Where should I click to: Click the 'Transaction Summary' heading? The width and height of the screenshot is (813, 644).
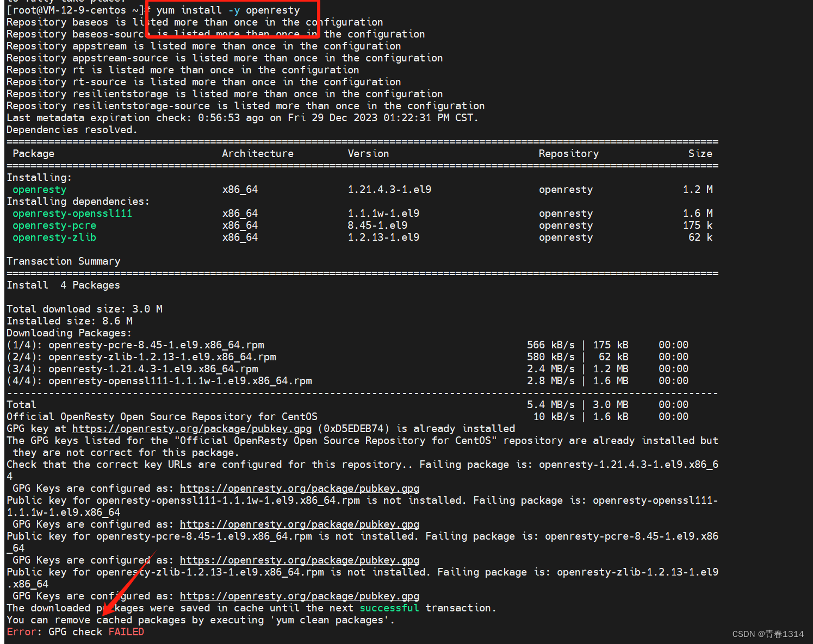coord(63,261)
